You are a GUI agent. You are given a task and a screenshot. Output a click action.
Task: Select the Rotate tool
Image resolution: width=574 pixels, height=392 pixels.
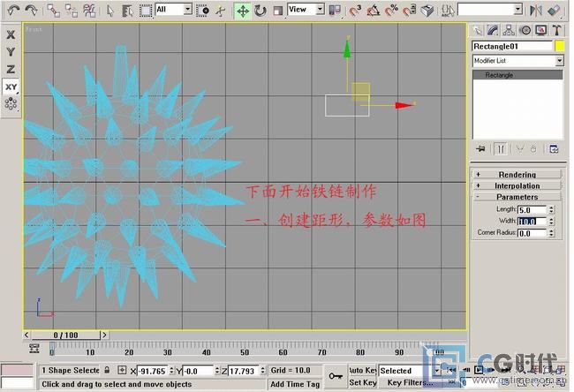pyautogui.click(x=261, y=11)
